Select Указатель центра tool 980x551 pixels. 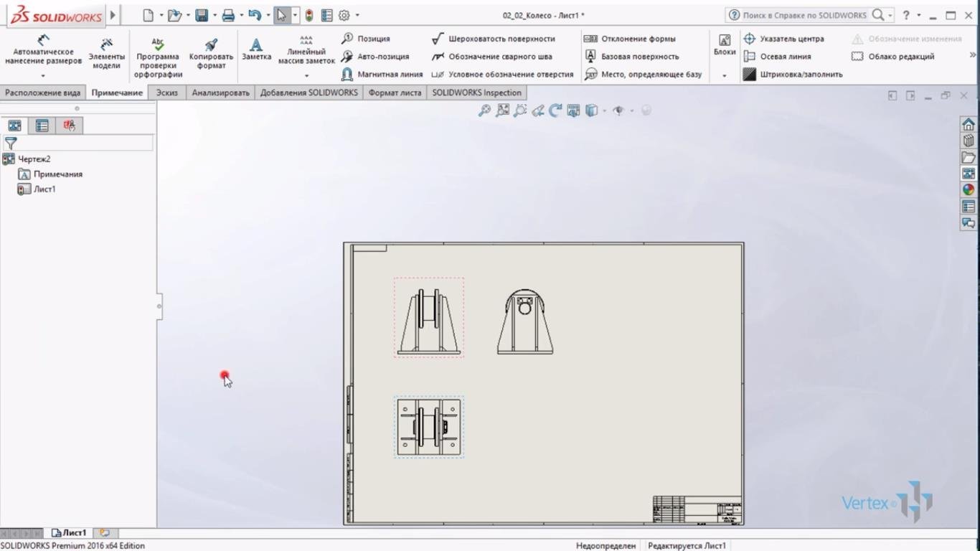tap(783, 39)
